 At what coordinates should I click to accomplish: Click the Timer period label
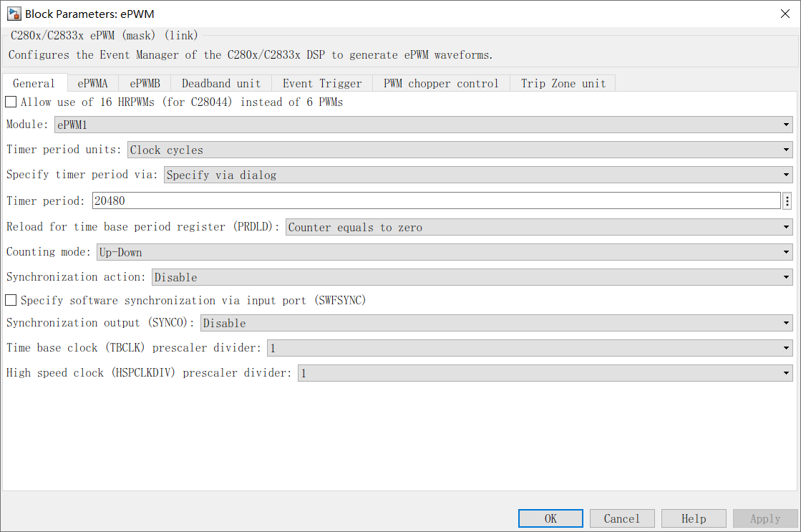click(x=46, y=200)
